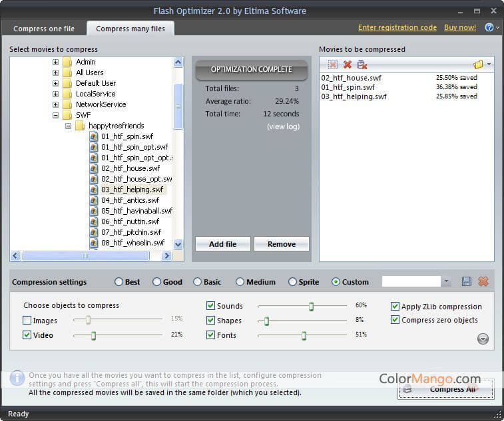Click the select-all icon in movies list toolbar
The image size is (504, 421).
pyautogui.click(x=332, y=65)
